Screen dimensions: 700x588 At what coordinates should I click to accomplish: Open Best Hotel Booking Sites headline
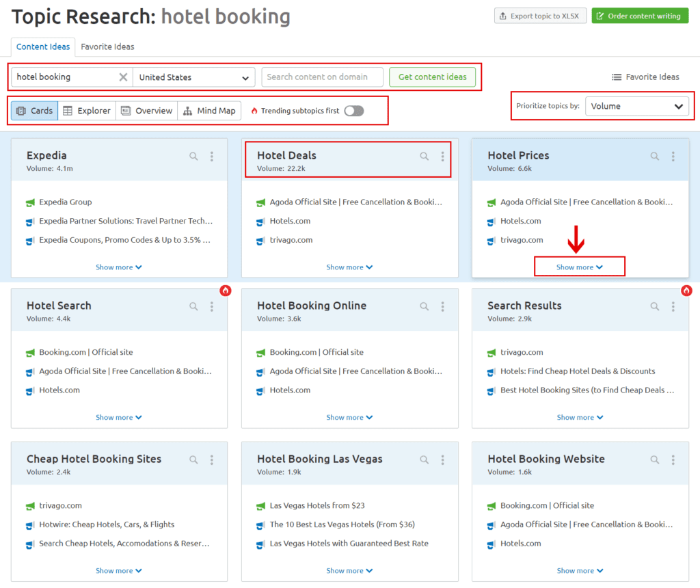tap(587, 390)
